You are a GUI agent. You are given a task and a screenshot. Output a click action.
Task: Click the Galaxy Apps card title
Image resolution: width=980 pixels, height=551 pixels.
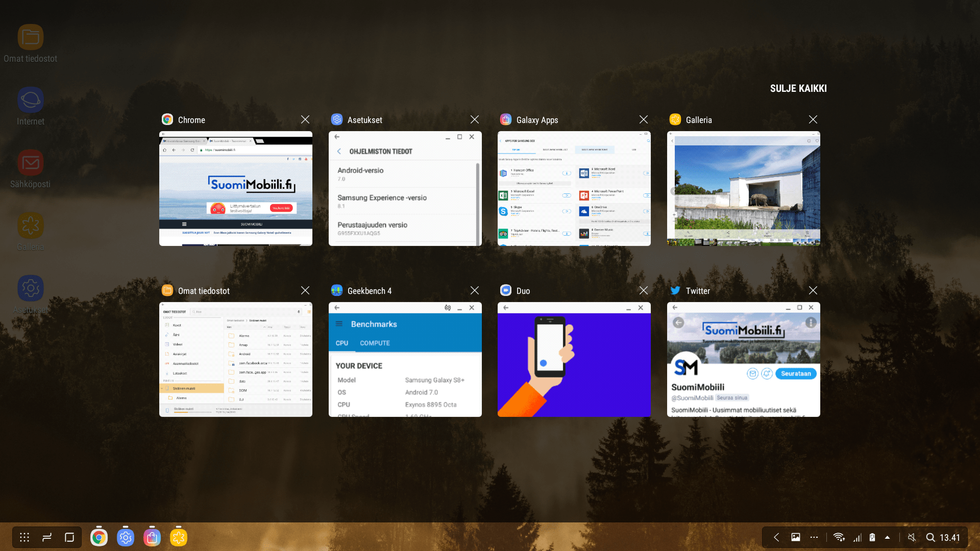click(537, 120)
